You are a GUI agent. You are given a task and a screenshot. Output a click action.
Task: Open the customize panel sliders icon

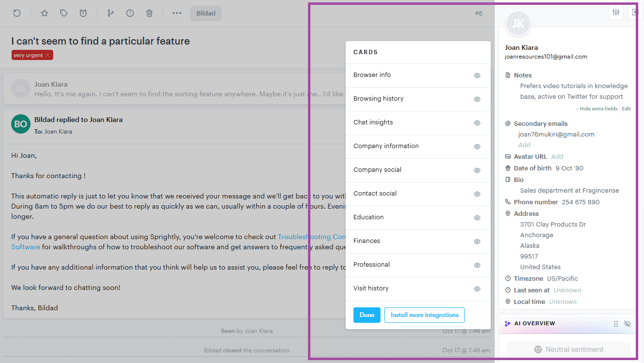coord(615,12)
